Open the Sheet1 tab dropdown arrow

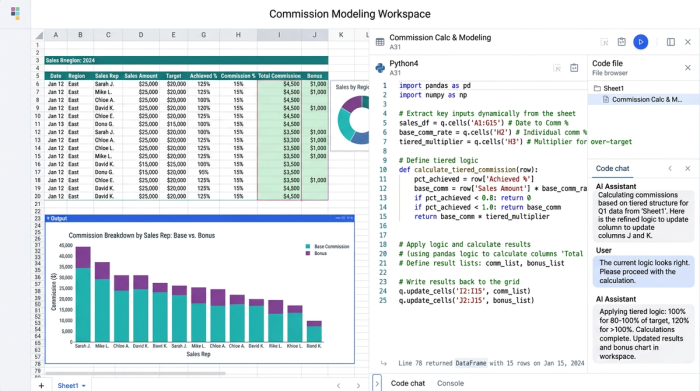pos(83,386)
